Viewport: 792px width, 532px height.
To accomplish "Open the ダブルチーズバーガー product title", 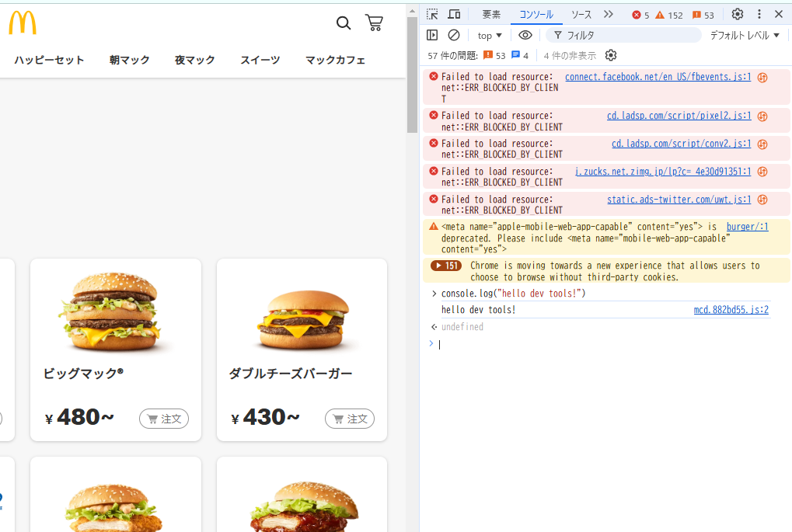I will coord(291,374).
